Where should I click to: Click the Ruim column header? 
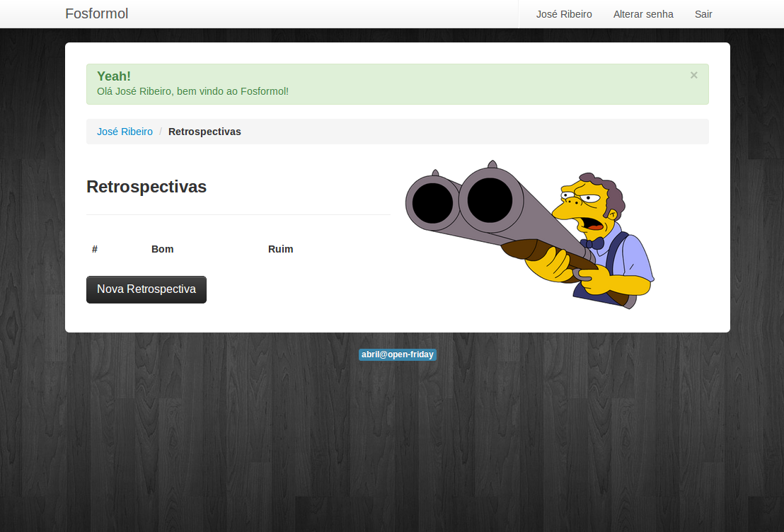pyautogui.click(x=280, y=249)
